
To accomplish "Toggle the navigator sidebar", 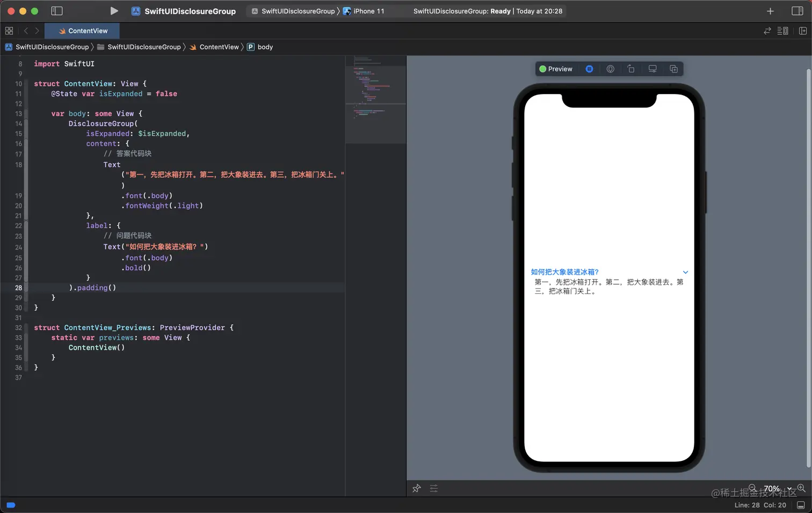I will pos(56,11).
